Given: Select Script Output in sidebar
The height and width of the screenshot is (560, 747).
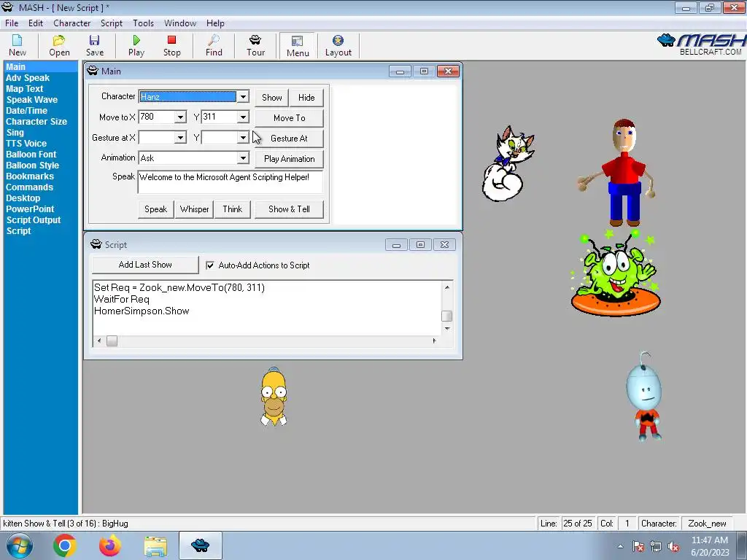Looking at the screenshot, I should point(34,220).
